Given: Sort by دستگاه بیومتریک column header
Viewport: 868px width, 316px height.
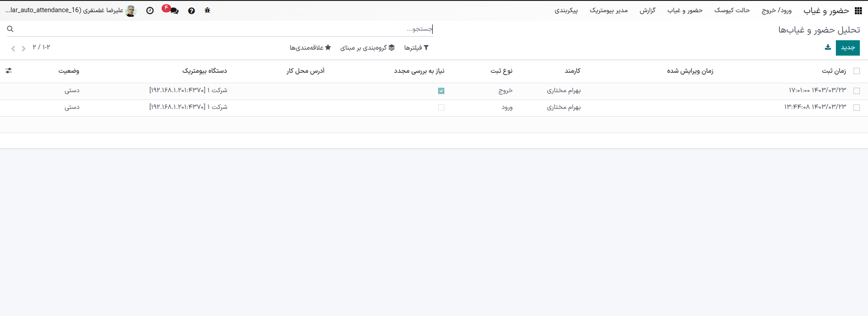Looking at the screenshot, I should pyautogui.click(x=205, y=71).
